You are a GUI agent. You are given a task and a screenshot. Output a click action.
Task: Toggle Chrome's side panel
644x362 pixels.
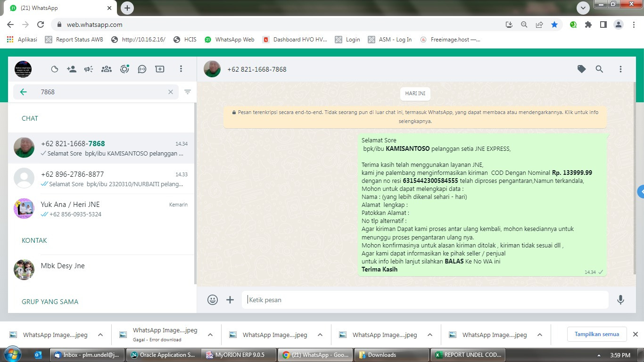(x=603, y=25)
